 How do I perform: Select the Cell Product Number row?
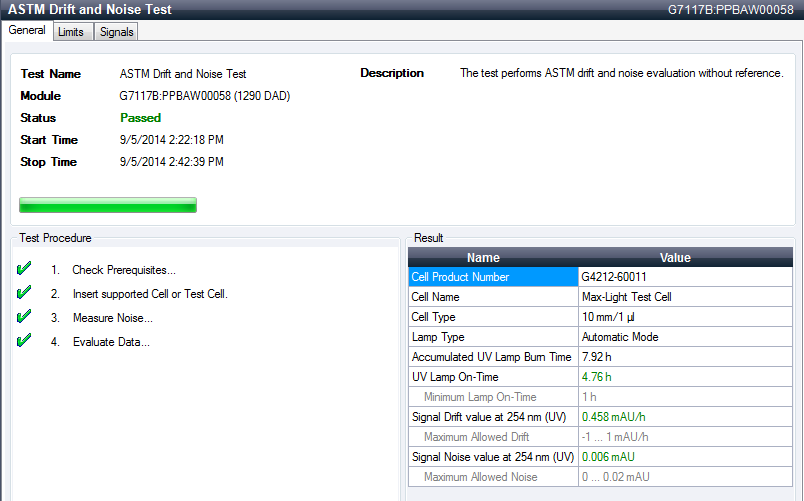pos(493,277)
